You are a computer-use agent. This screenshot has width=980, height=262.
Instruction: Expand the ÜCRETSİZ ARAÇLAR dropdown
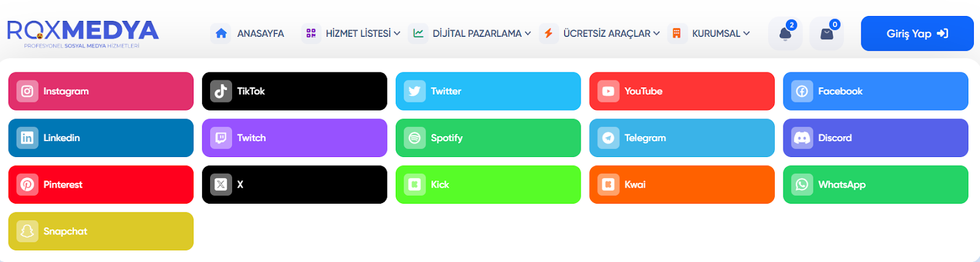tap(601, 34)
